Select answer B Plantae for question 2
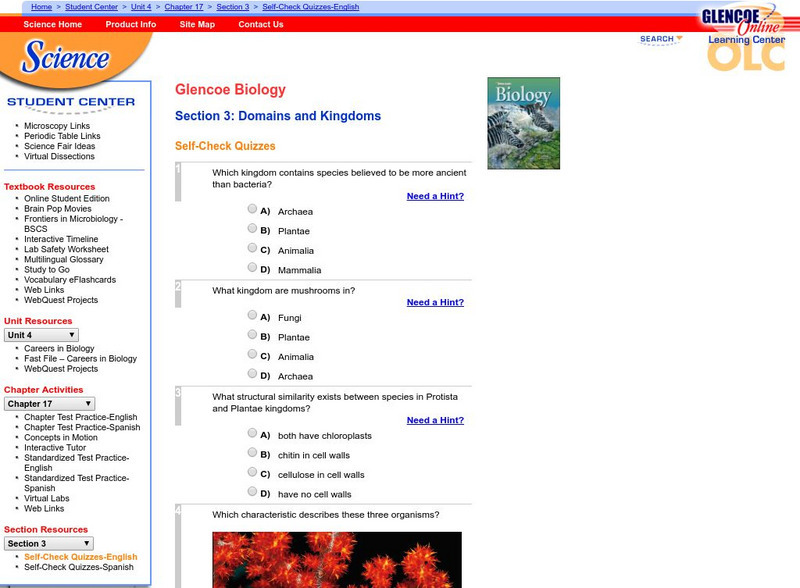 tap(252, 334)
